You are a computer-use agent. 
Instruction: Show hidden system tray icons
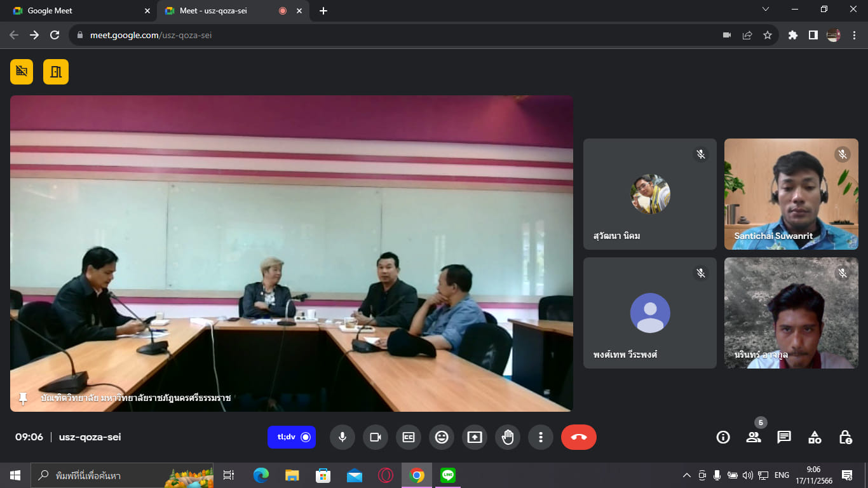coord(686,475)
